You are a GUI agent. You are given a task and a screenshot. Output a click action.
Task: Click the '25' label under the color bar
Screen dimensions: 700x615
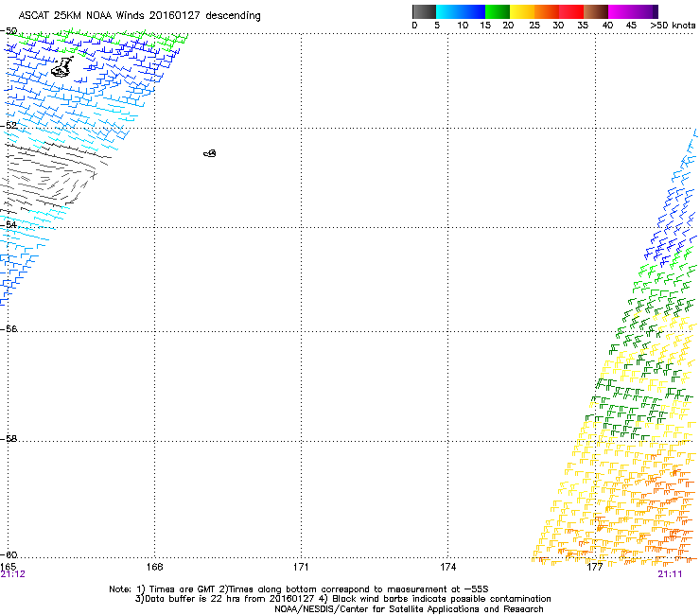click(x=534, y=26)
